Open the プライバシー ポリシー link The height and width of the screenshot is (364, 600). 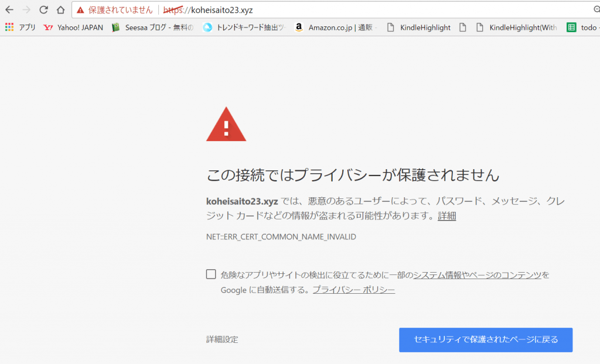[x=353, y=290]
